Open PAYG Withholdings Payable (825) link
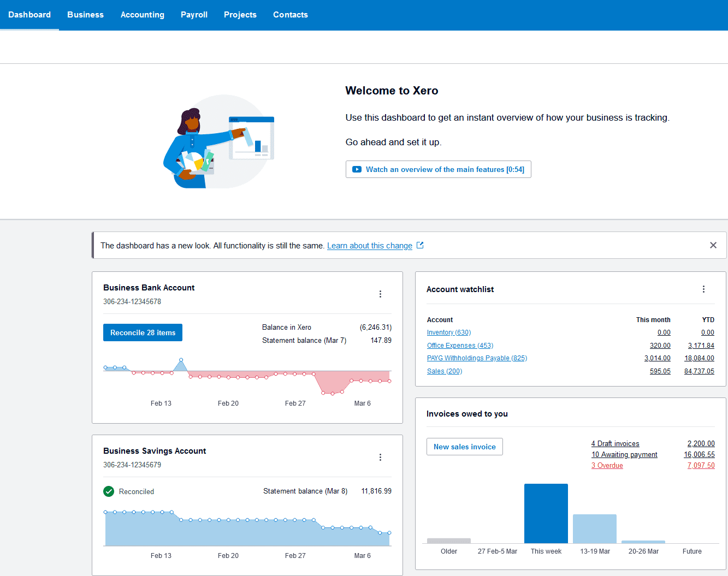Viewport: 728px width, 576px height. click(477, 358)
